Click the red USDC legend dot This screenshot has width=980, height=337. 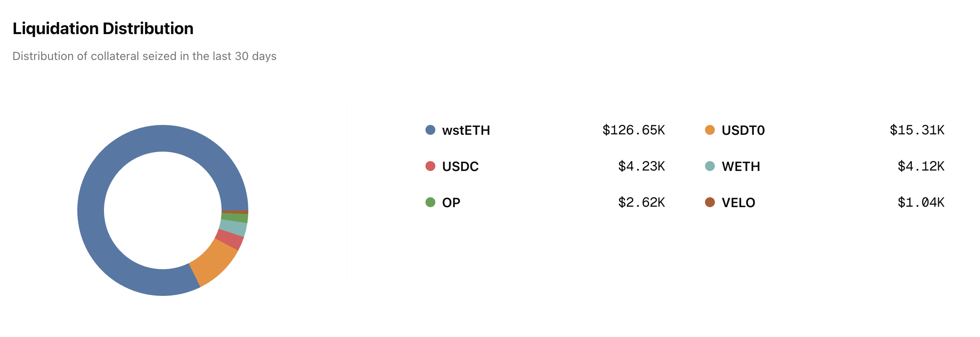pyautogui.click(x=430, y=166)
